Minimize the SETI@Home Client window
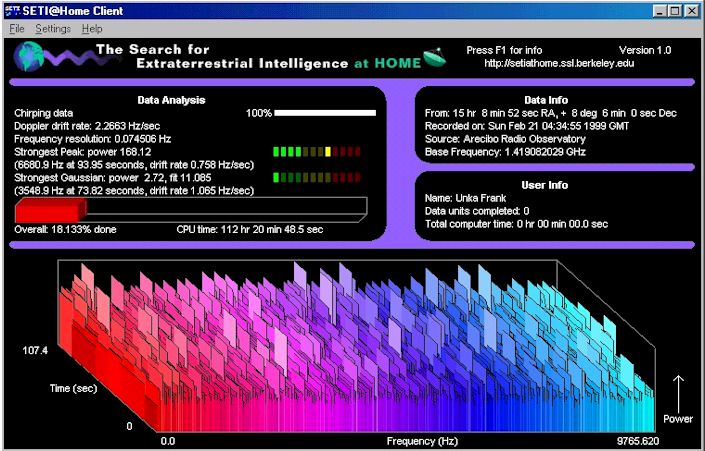Viewport: 705px width, 451px height. [x=660, y=11]
